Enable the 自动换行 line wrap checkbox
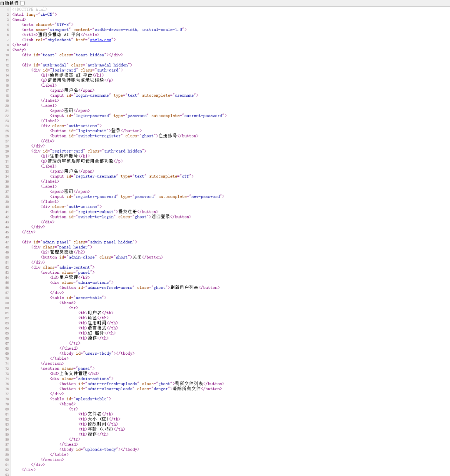Viewport: 450px width, 476px height. [x=22, y=3]
